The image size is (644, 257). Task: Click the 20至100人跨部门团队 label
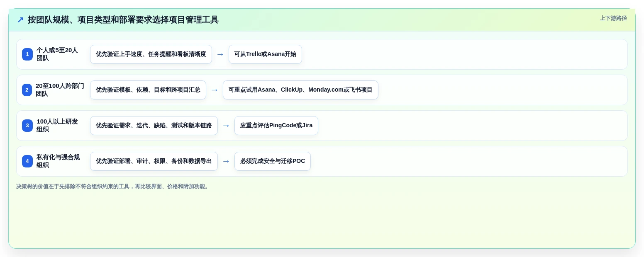click(60, 90)
